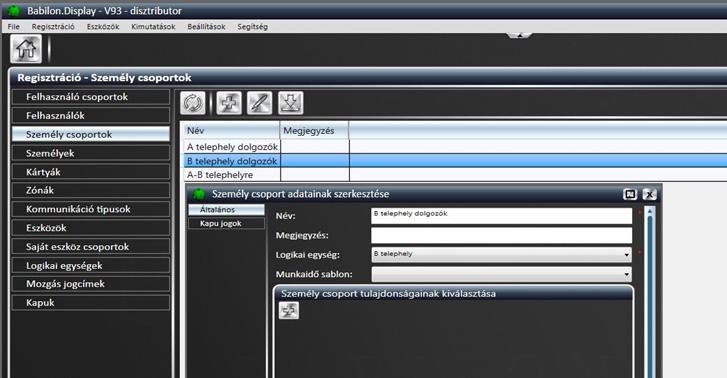Select the row B telephely dolgozók

455,161
